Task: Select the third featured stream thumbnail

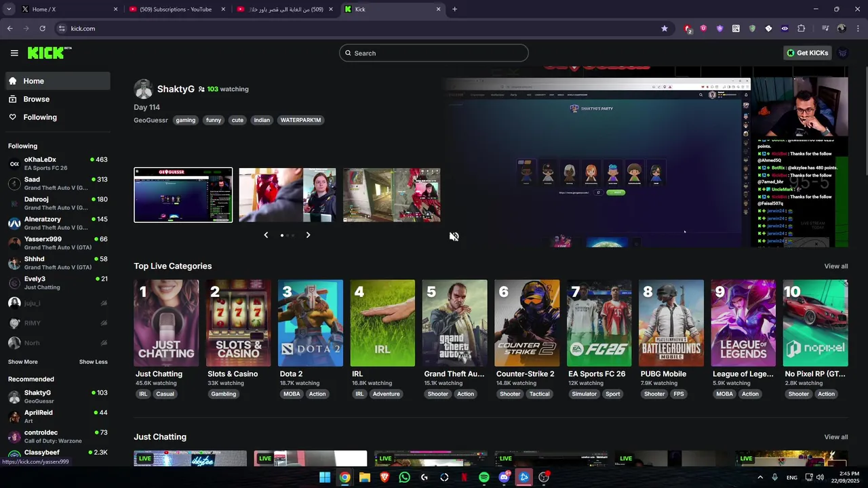Action: click(392, 195)
